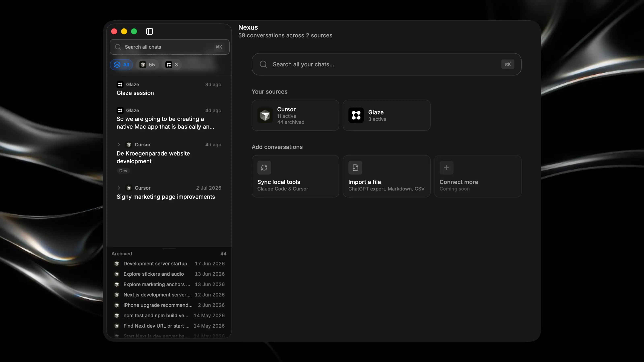Click the Dev tag label
The image size is (644, 362).
(x=123, y=171)
